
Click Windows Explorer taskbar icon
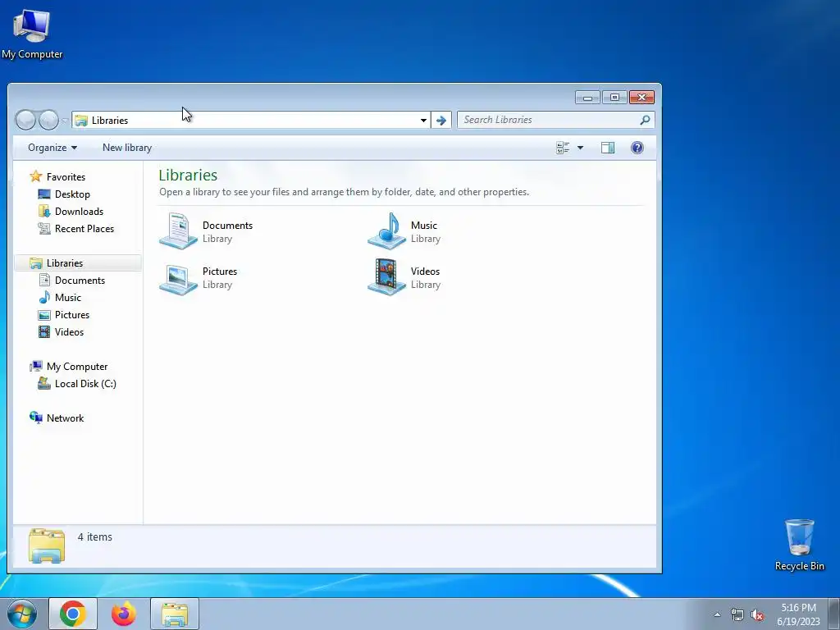pyautogui.click(x=175, y=614)
